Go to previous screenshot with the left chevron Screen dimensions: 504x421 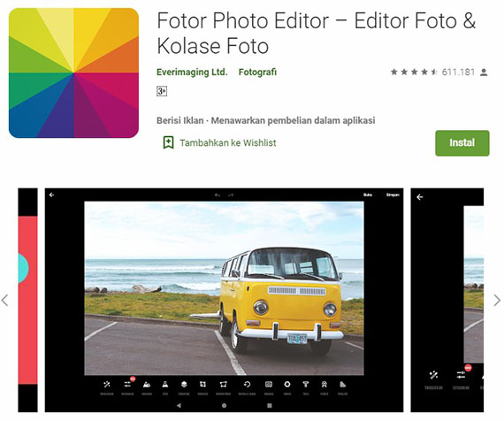(x=4, y=301)
